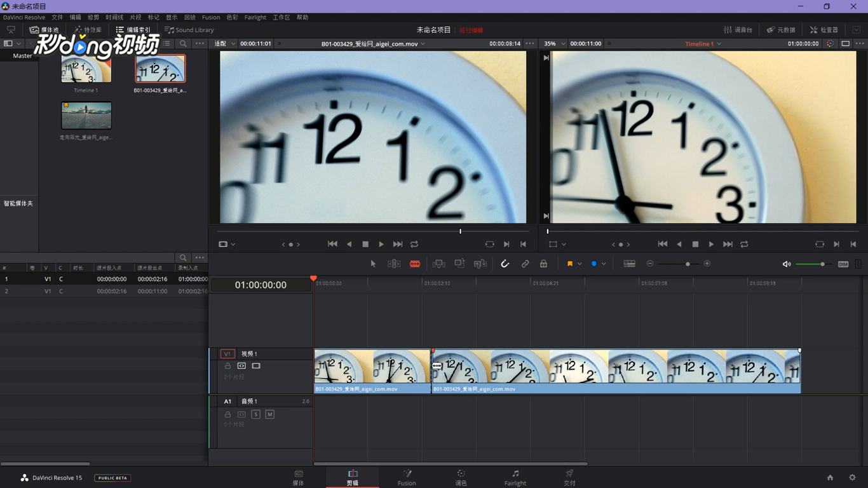The height and width of the screenshot is (488, 868).
Task: Open 调音台 mixer panel
Action: 738,30
